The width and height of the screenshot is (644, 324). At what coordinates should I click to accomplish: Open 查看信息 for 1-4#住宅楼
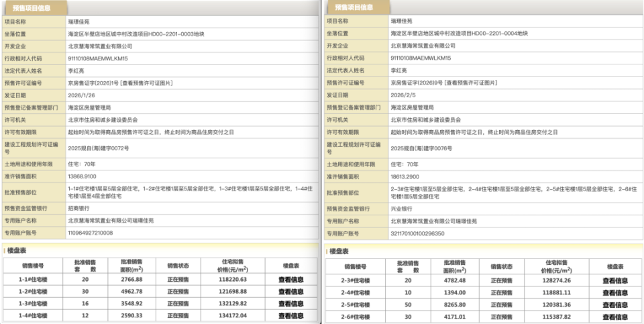pos(290,316)
